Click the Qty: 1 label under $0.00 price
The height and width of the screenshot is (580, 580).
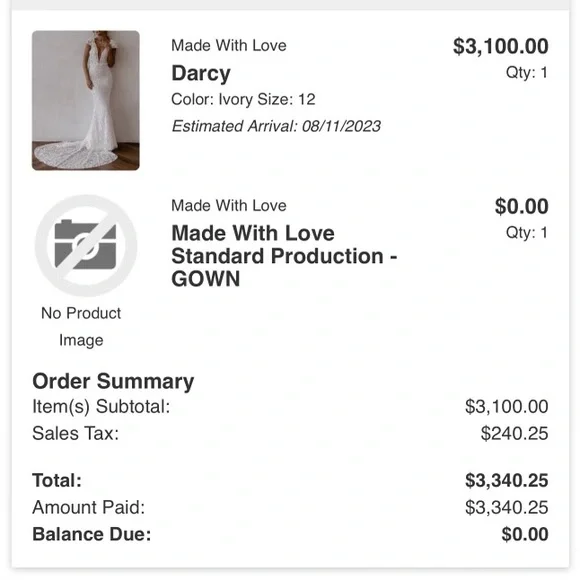(x=527, y=233)
